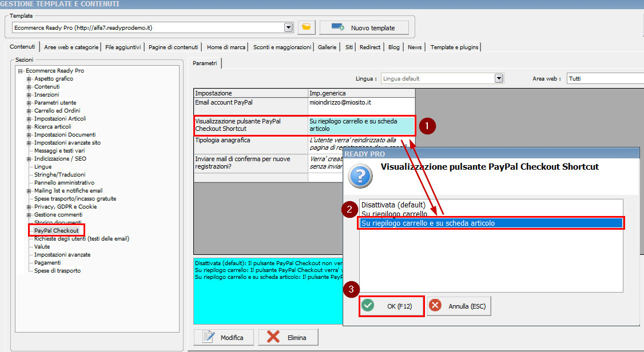
Task: Expand the Impostazioni Articoli node
Action: 29,119
